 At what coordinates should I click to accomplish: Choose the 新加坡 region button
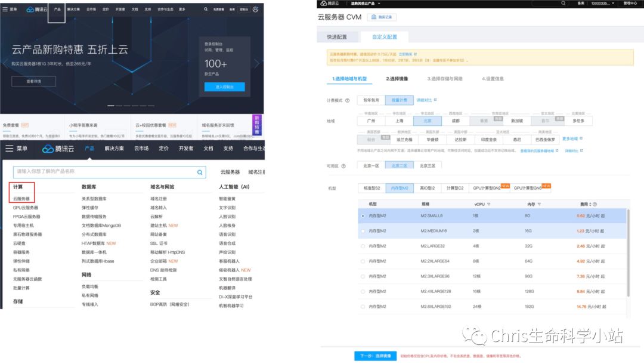pos(516,121)
